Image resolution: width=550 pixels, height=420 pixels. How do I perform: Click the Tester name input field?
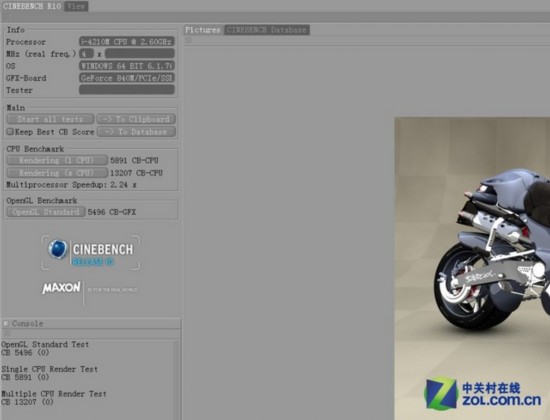[x=127, y=90]
